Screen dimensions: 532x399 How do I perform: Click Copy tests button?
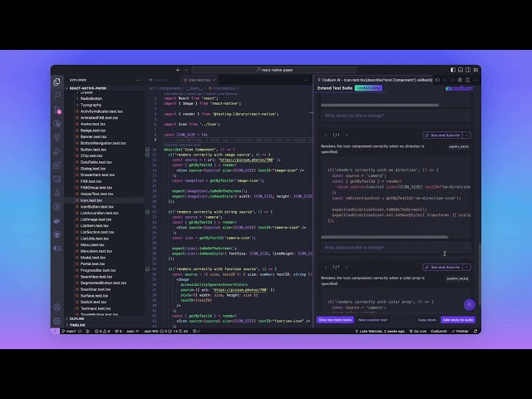[426, 319]
